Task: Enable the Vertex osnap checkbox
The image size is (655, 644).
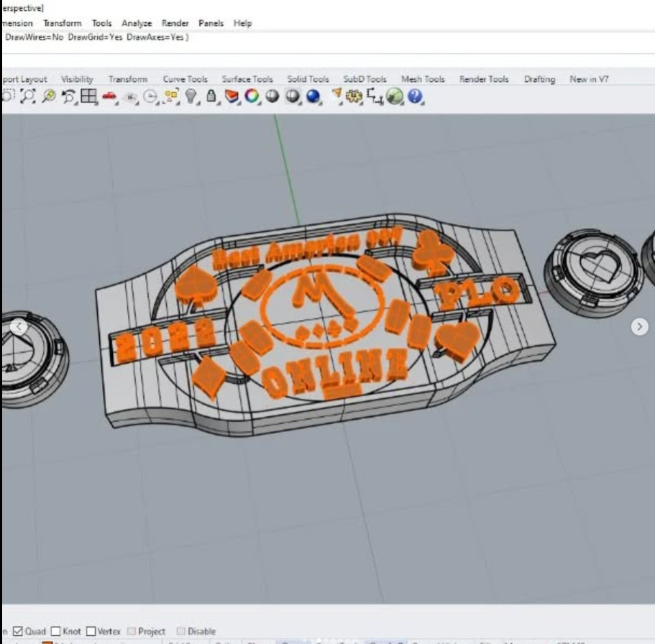Action: [91, 631]
